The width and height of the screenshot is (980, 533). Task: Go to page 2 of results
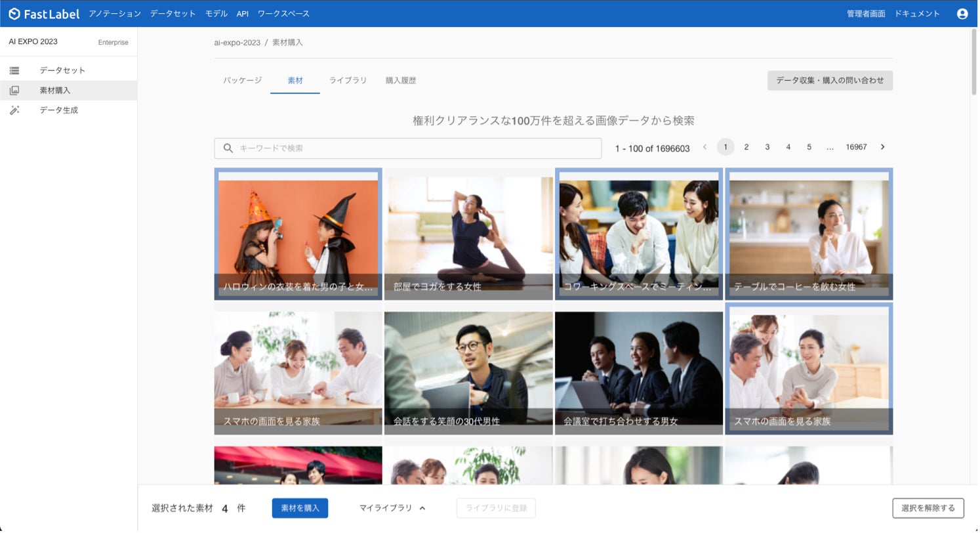tap(746, 147)
